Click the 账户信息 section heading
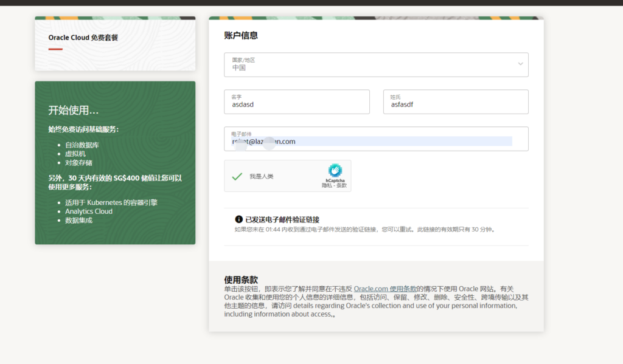Image resolution: width=623 pixels, height=364 pixels. point(240,35)
